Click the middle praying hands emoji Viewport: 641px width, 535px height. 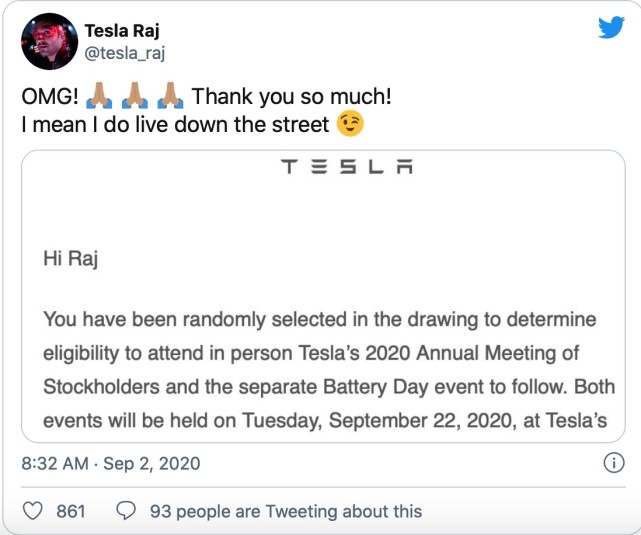click(135, 98)
